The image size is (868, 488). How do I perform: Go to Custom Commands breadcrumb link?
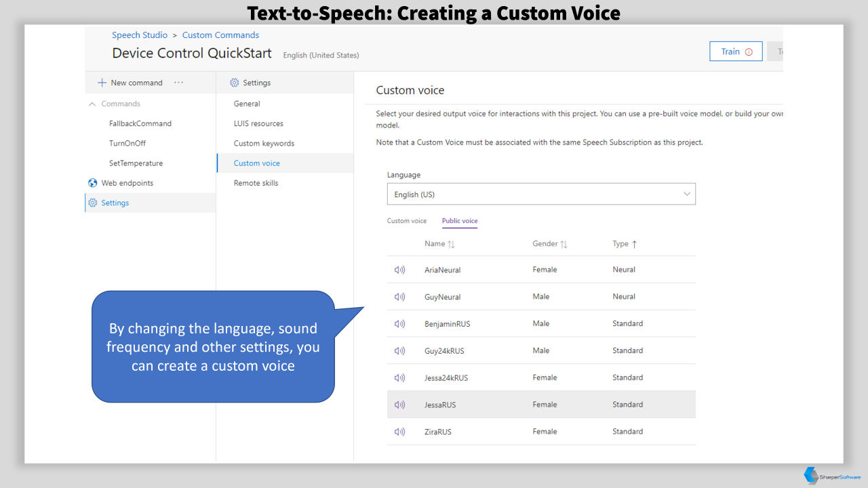[x=220, y=35]
